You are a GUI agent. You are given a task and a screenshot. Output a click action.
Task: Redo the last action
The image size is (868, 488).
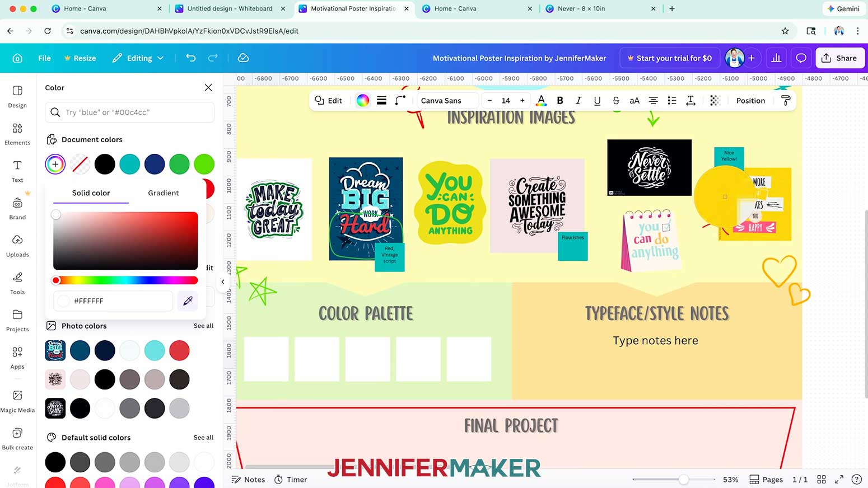(213, 58)
